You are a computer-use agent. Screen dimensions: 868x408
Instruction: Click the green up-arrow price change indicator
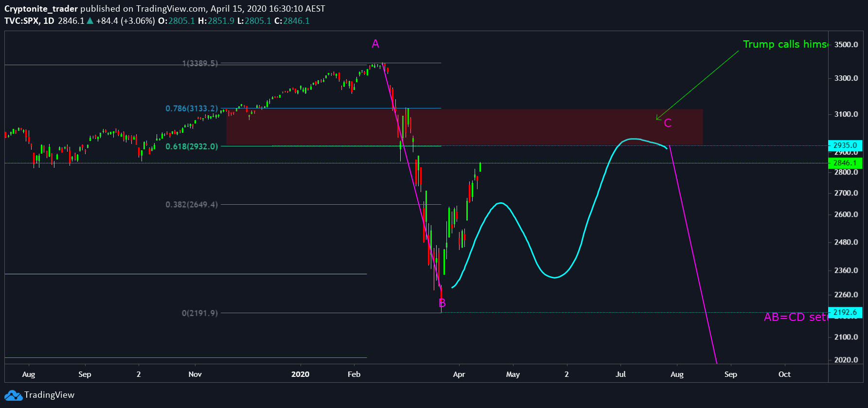(x=90, y=21)
